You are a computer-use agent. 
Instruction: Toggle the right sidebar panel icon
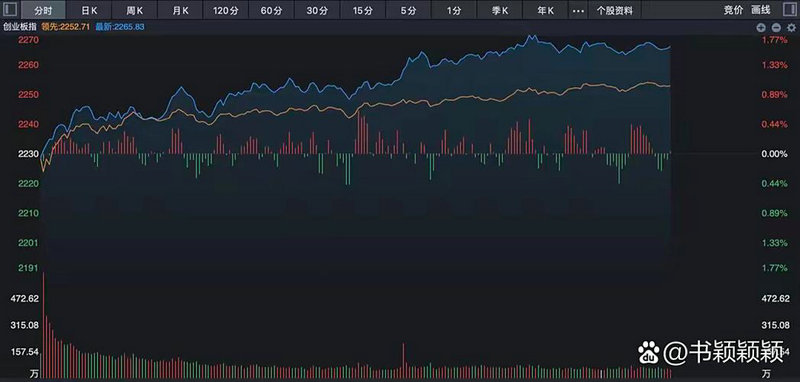[x=790, y=10]
